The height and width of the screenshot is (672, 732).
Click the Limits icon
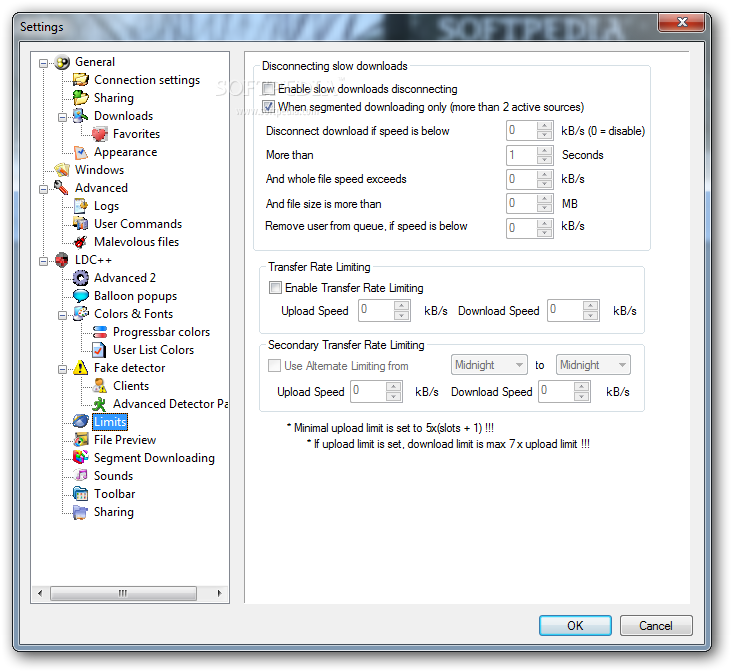click(x=81, y=422)
